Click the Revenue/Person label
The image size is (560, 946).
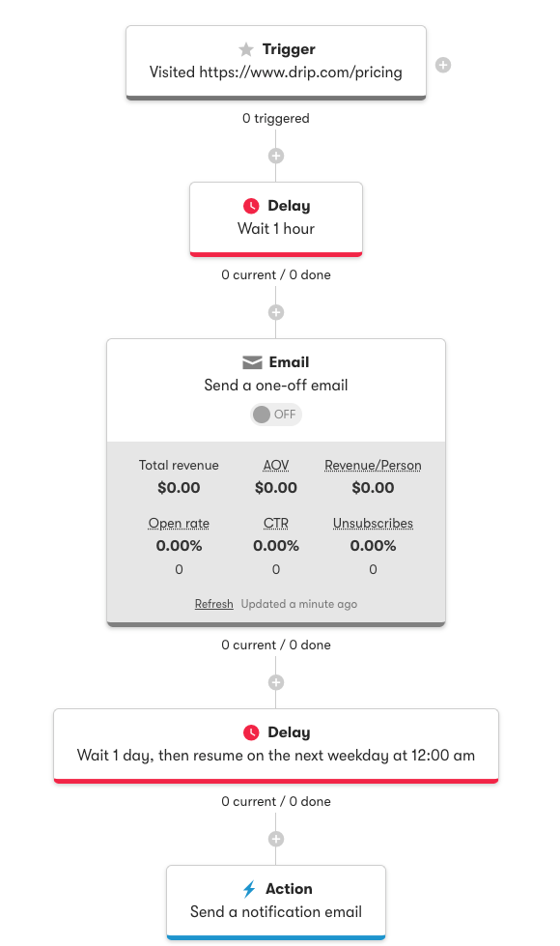coord(373,465)
